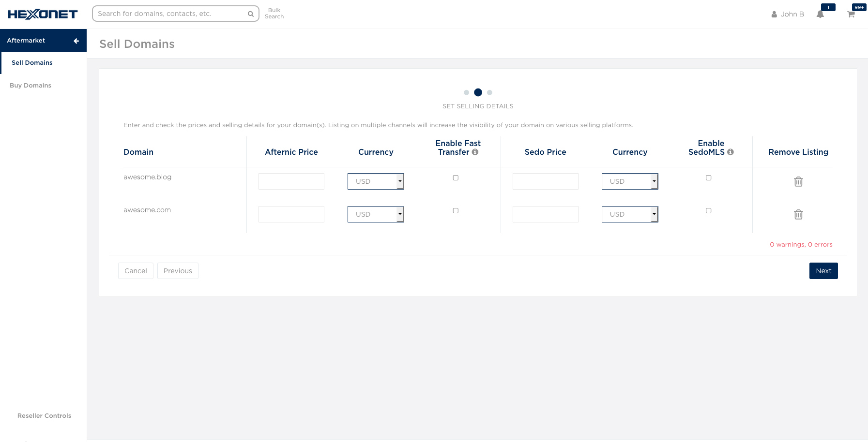Click the HEXONET logo
Viewport: 868px width, 442px height.
coord(43,15)
